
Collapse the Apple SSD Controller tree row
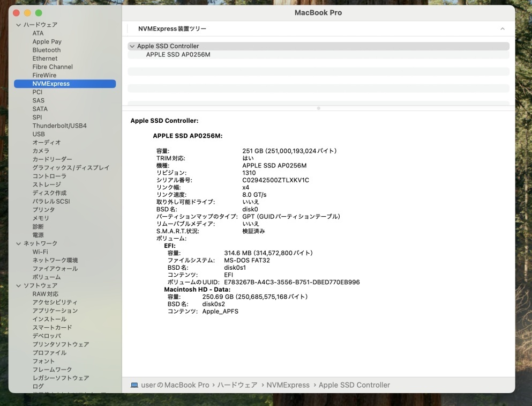point(132,46)
